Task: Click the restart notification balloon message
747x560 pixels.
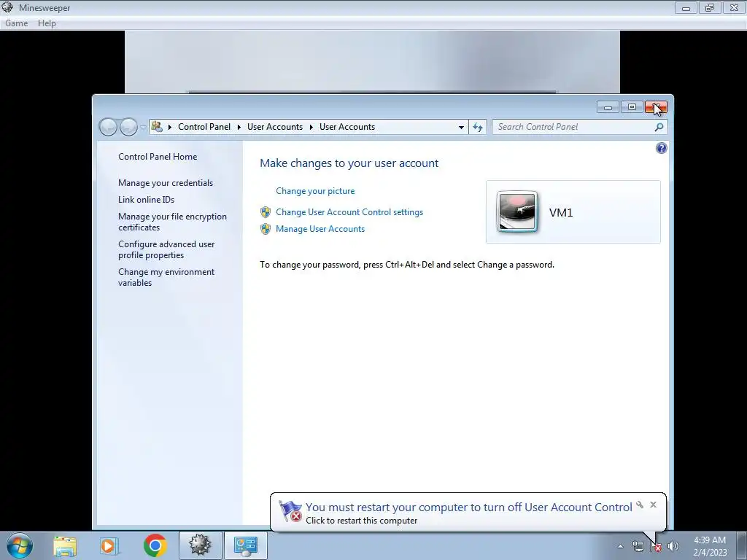Action: point(469,513)
